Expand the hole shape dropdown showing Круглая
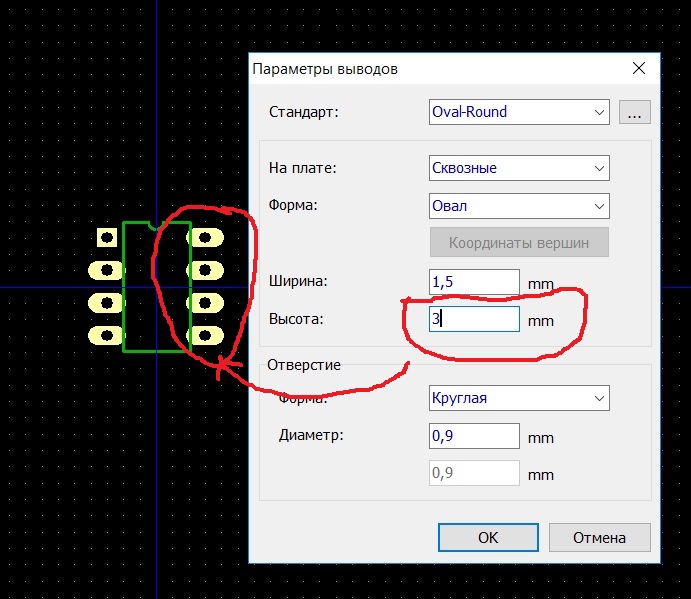 (x=518, y=398)
